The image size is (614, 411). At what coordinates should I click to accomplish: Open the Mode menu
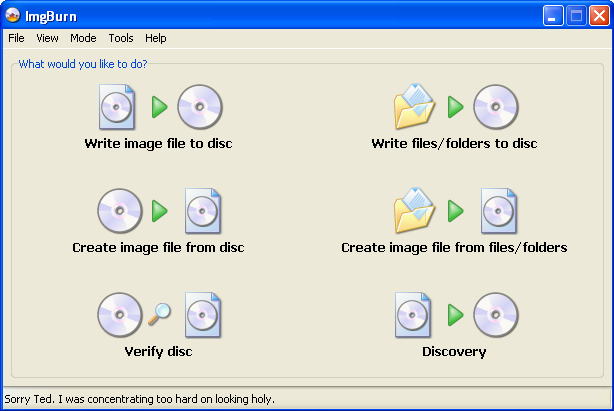[x=83, y=38]
